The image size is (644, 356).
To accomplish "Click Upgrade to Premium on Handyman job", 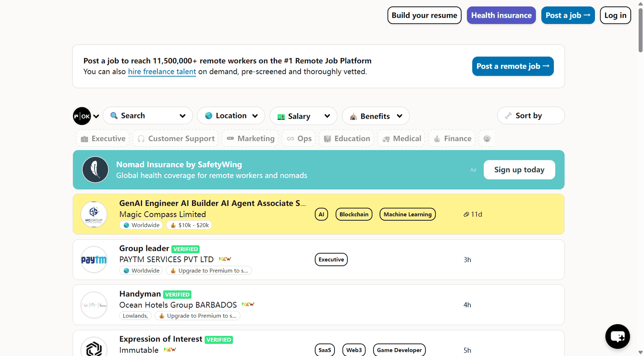I will [x=198, y=316].
